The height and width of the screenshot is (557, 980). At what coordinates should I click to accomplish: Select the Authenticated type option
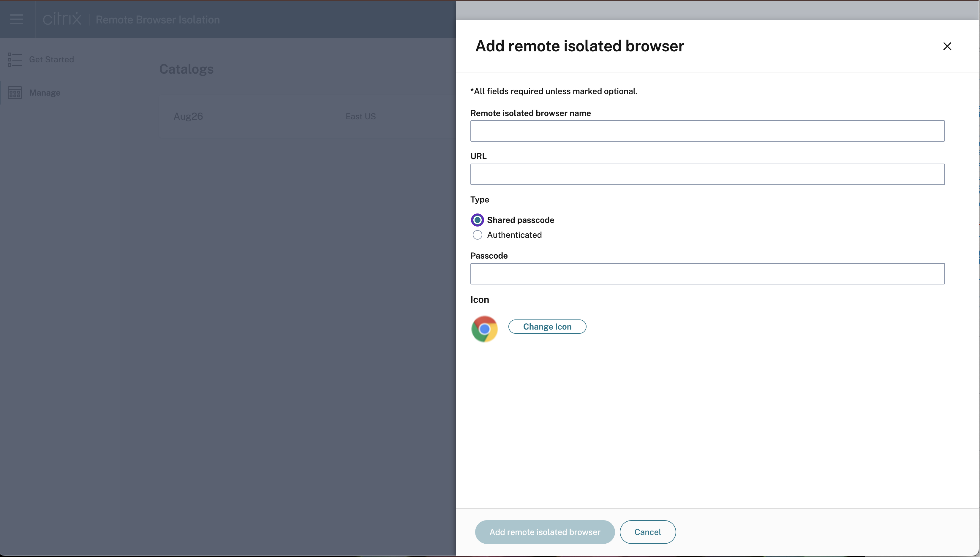tap(477, 235)
